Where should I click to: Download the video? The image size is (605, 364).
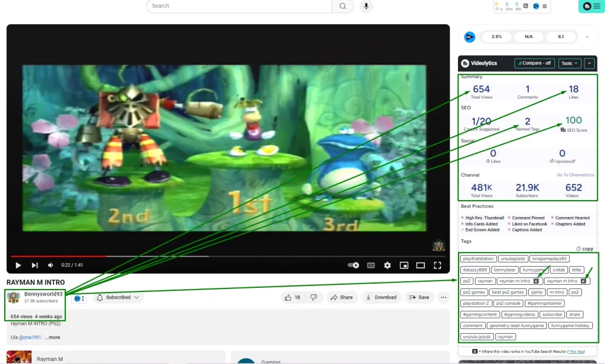[x=381, y=297]
